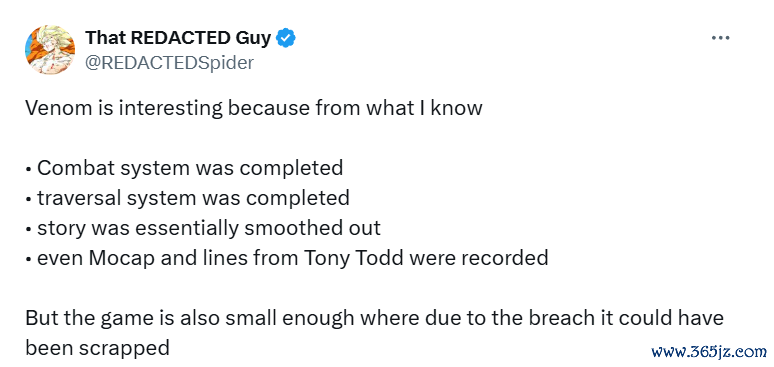The width and height of the screenshot is (774, 367).
Task: Click the Mocap and Tony Todd line
Action: (287, 258)
